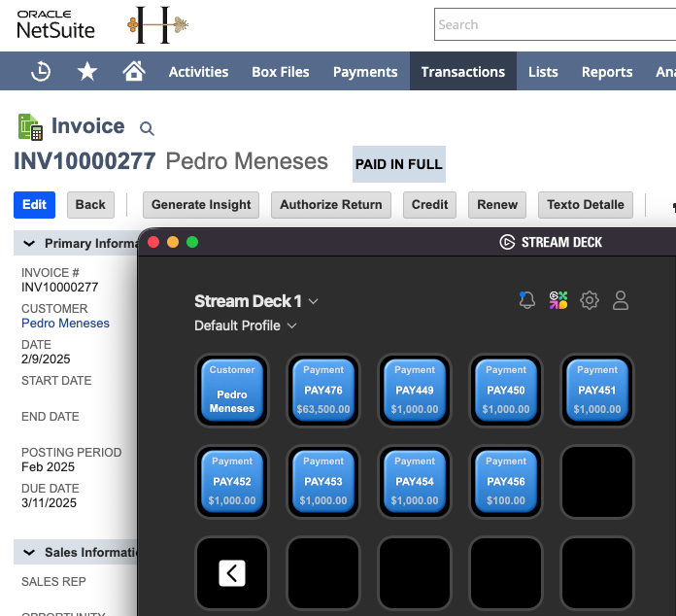Click the company H logo with bee
Viewport: 676px width, 616px height.
pyautogui.click(x=157, y=24)
